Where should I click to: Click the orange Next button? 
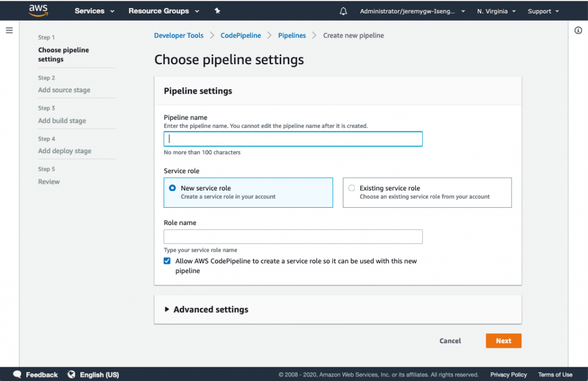pyautogui.click(x=503, y=341)
